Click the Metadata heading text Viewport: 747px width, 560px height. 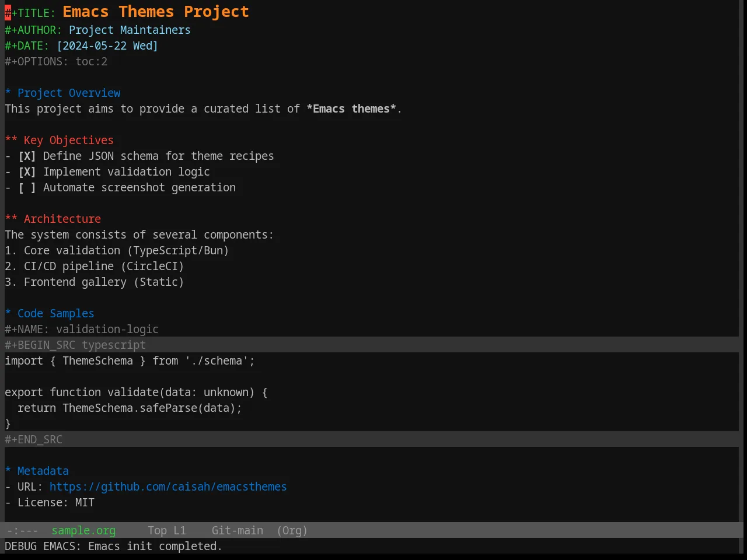(x=43, y=471)
